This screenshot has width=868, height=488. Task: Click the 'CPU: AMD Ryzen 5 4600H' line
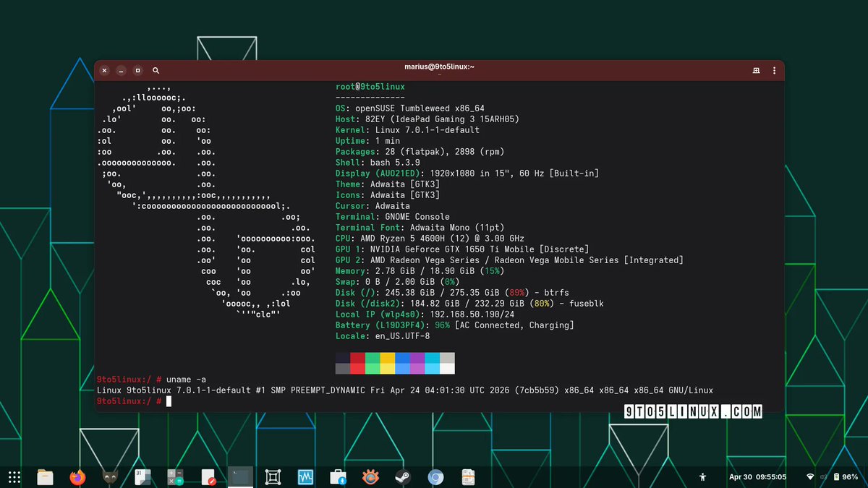click(430, 239)
